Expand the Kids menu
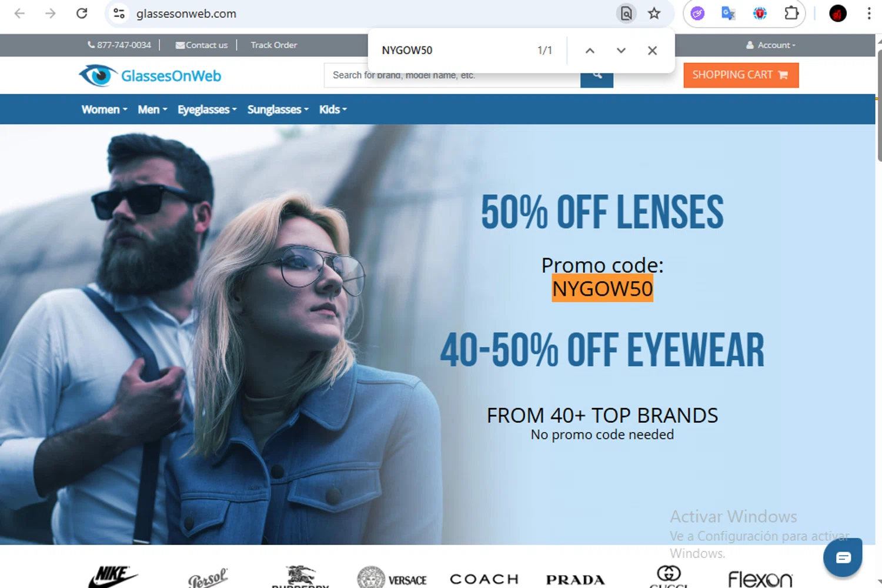 [x=333, y=109]
